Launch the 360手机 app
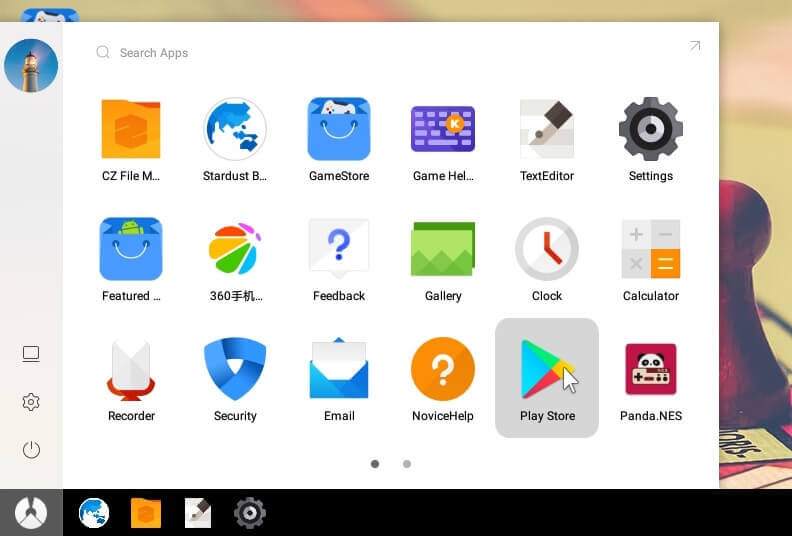 (x=235, y=249)
